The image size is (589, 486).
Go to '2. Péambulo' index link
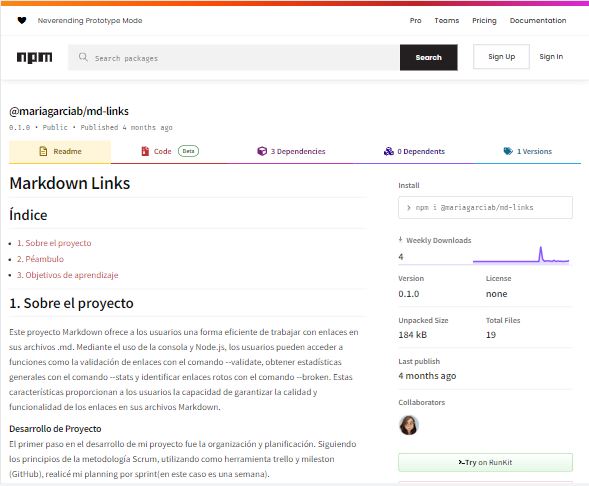click(40, 259)
